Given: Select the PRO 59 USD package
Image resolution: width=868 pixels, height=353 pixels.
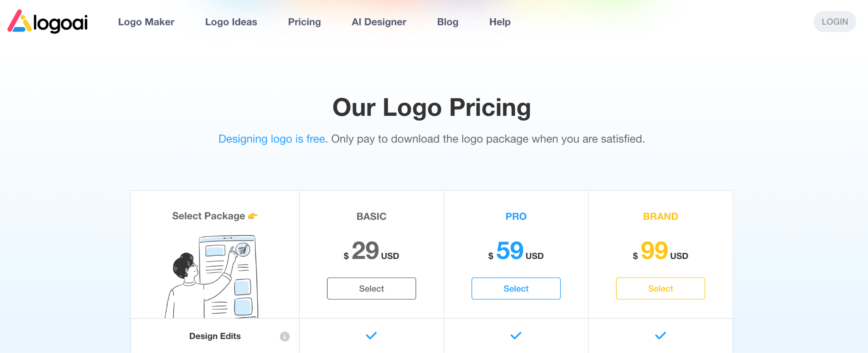Looking at the screenshot, I should 516,289.
